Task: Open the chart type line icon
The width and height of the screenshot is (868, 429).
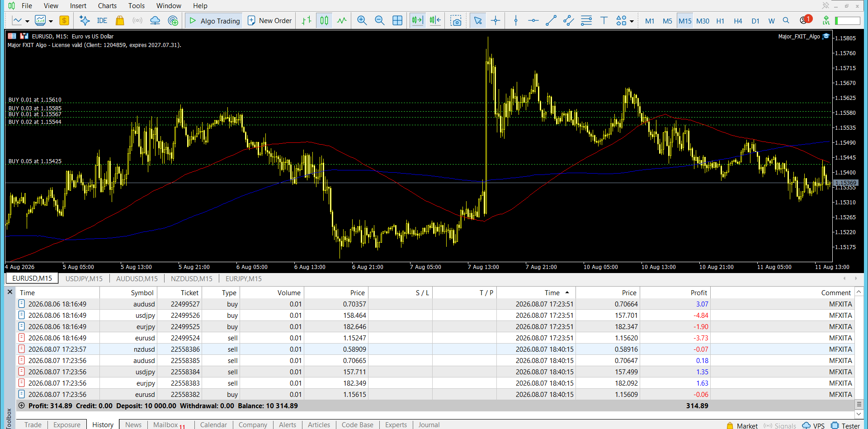Action: pos(17,20)
